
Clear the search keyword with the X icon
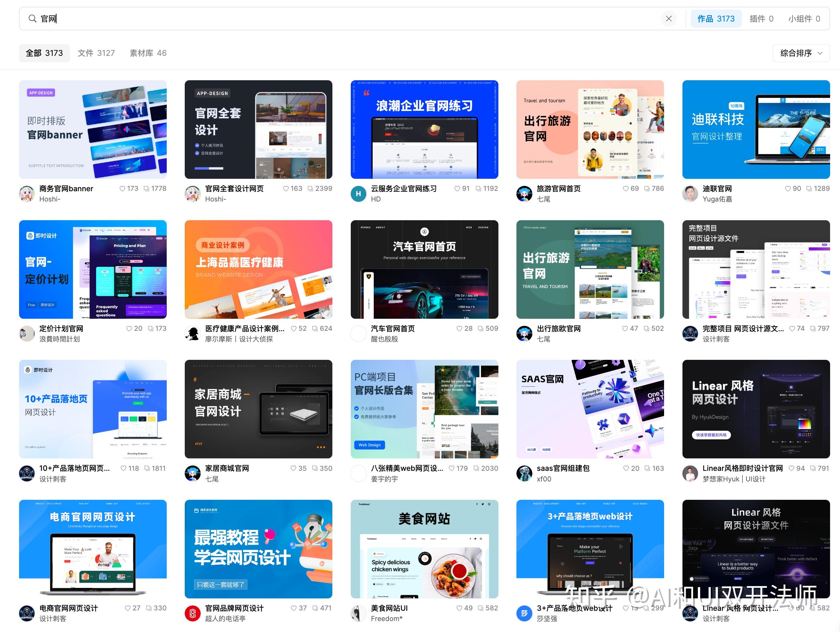(x=669, y=18)
